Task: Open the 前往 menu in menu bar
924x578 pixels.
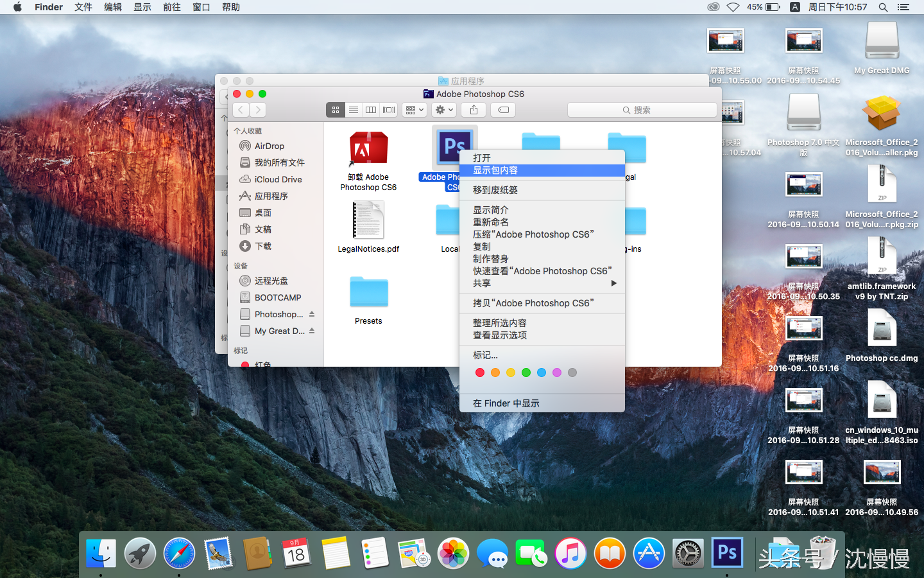Action: (x=172, y=7)
